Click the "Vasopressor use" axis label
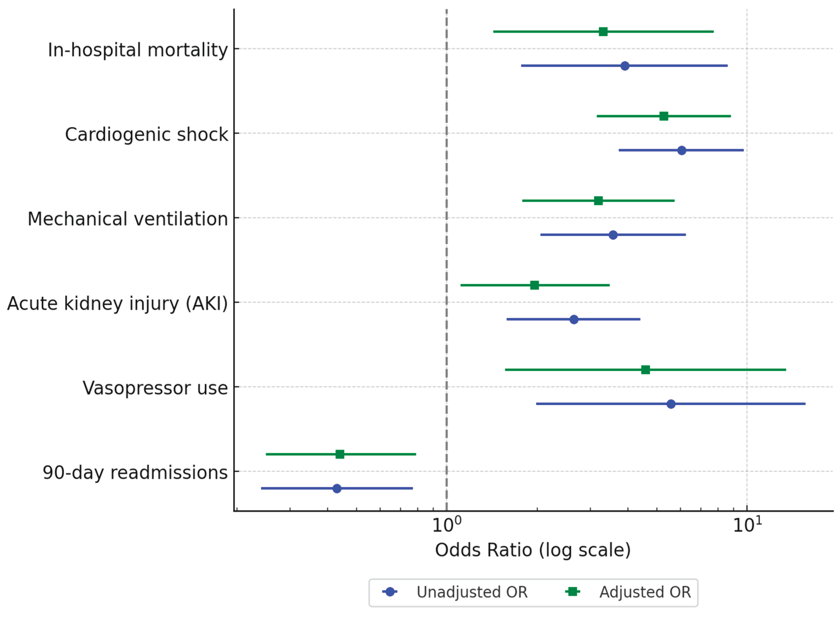 pyautogui.click(x=155, y=388)
